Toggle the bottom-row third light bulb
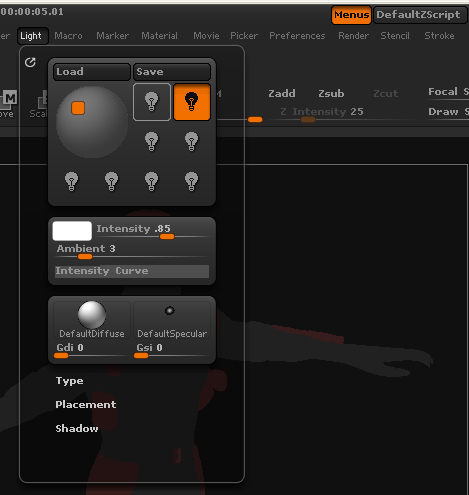The height and width of the screenshot is (495, 469). click(152, 182)
